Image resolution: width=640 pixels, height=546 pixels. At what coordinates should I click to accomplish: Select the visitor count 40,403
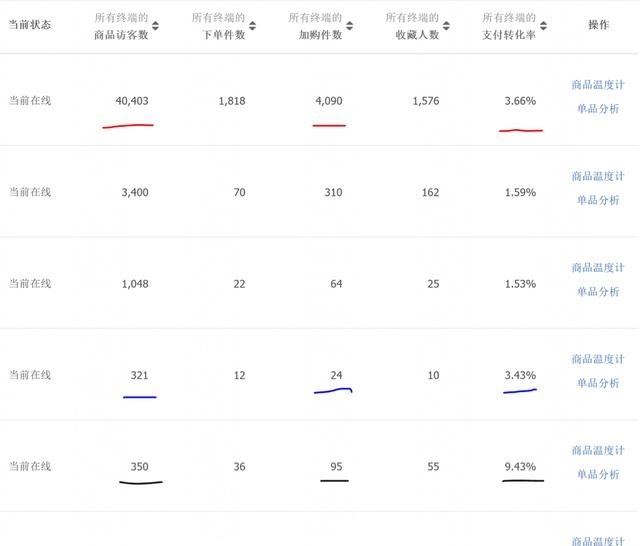pyautogui.click(x=132, y=101)
